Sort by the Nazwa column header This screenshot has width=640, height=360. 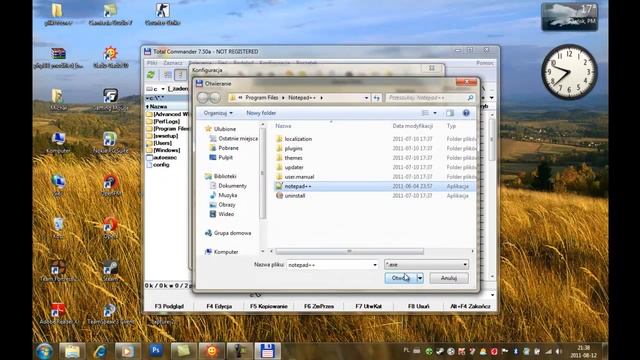click(x=283, y=126)
